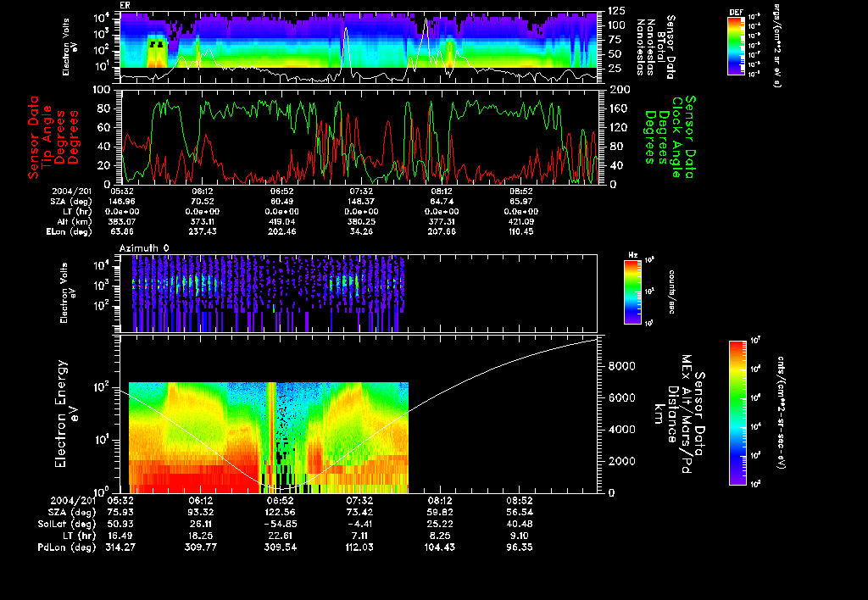Select local time value 22.61
The width and height of the screenshot is (868, 600).
pos(280,536)
